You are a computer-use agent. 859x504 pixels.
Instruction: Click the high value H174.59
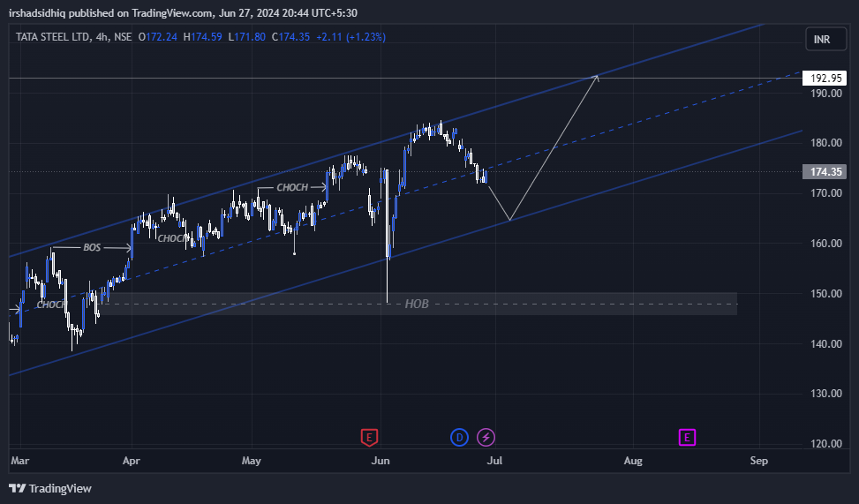pyautogui.click(x=203, y=37)
